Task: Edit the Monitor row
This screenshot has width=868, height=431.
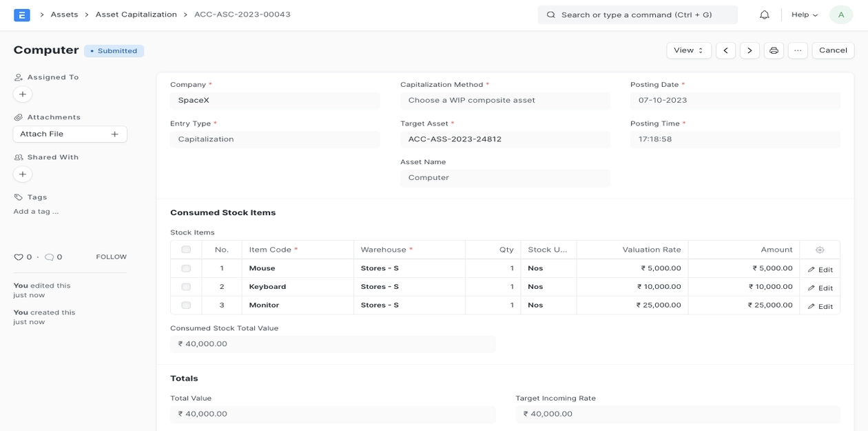Action: [820, 306]
